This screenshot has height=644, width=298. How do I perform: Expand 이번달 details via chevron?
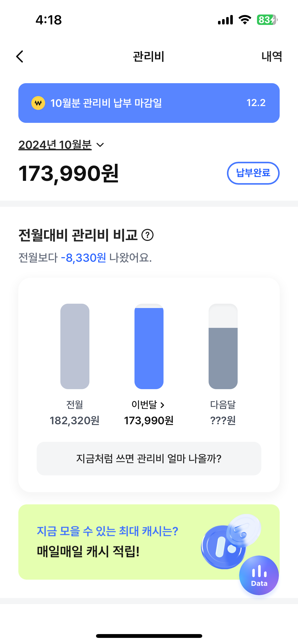click(162, 405)
